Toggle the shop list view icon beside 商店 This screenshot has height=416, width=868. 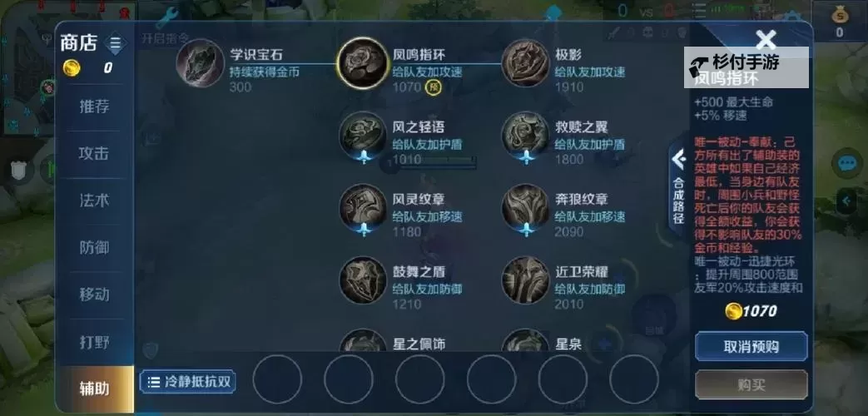click(x=115, y=43)
